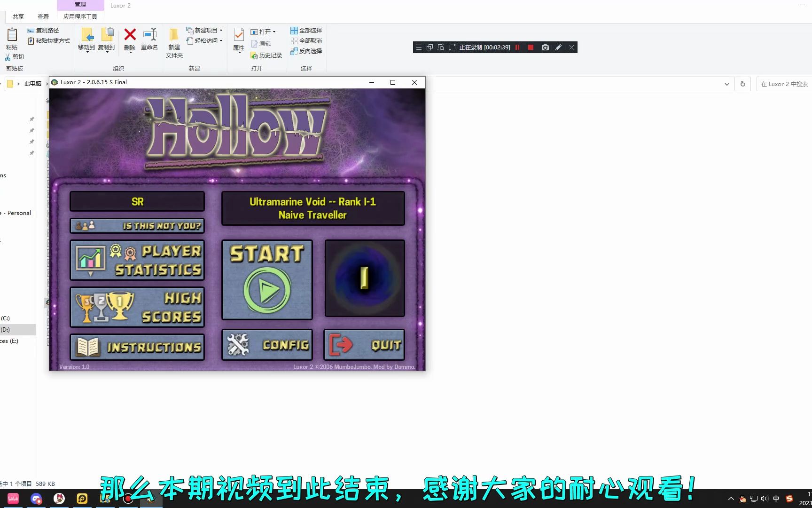Minimize the Luxor 2 game window
Screen dimensions: 812x508
tap(372, 82)
